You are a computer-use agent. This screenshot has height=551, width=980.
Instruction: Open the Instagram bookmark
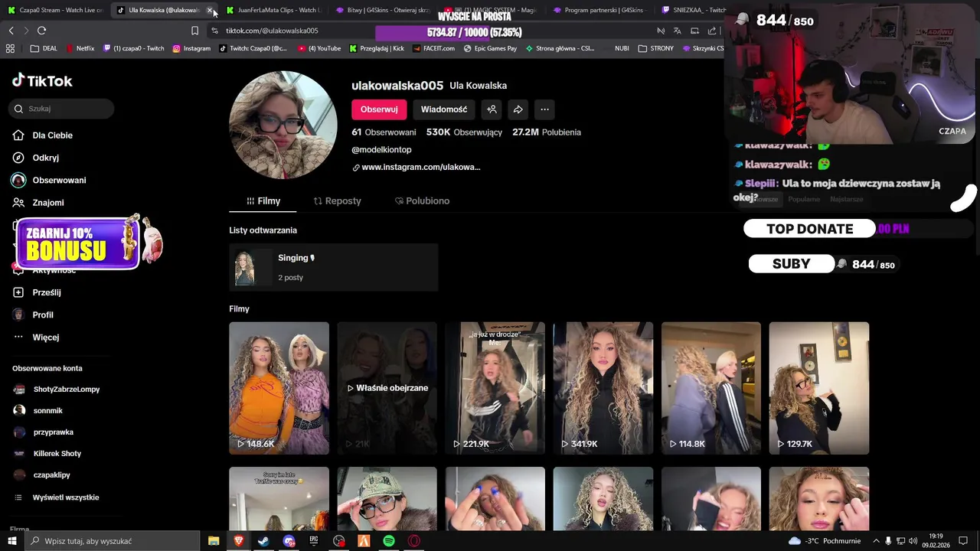pyautogui.click(x=191, y=48)
